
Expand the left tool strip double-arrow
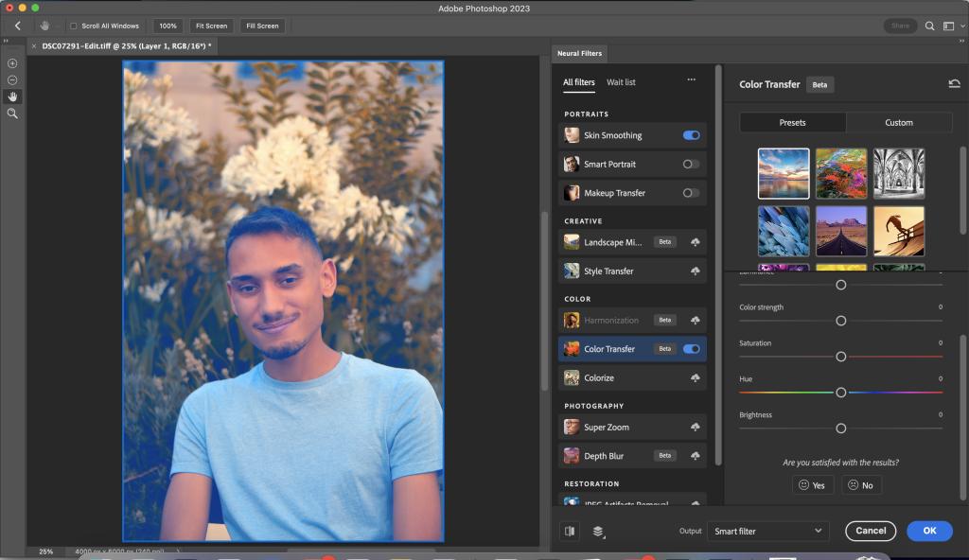6,41
